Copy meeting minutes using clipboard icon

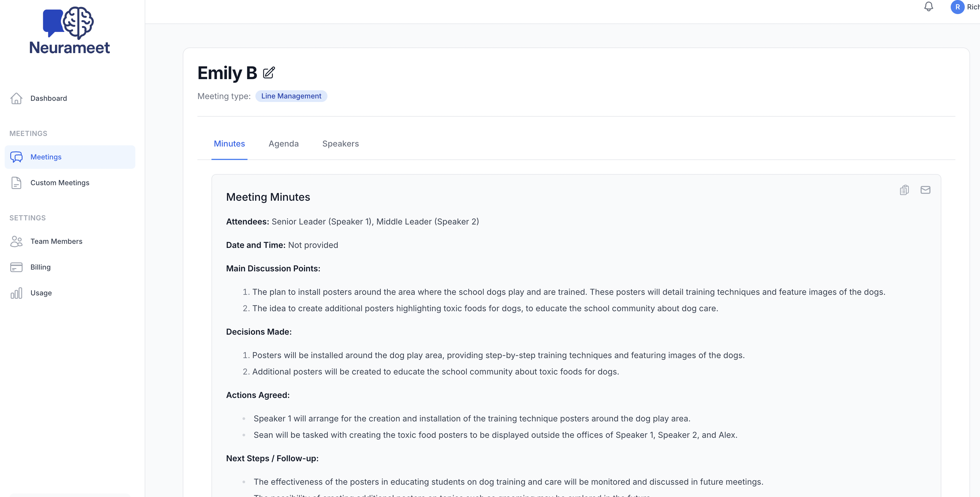[x=904, y=190]
